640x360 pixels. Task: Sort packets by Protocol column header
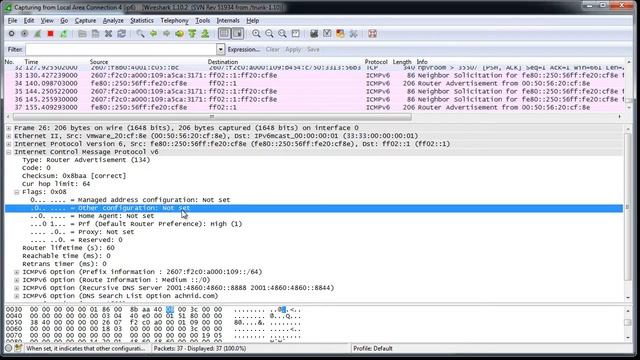[376, 62]
